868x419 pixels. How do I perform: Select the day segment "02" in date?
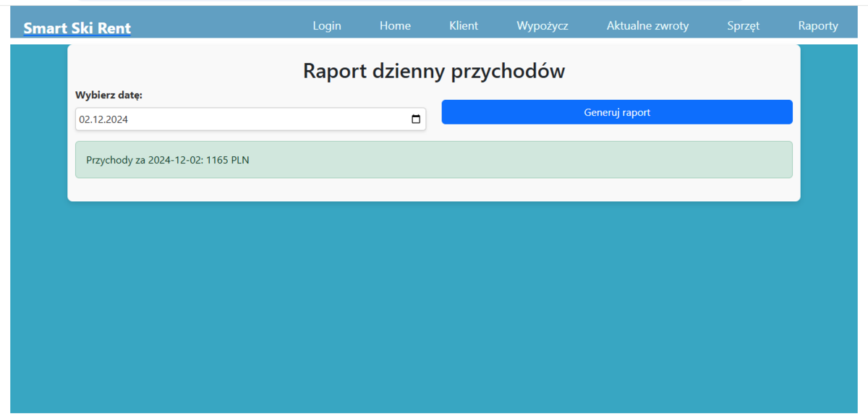[x=85, y=120]
